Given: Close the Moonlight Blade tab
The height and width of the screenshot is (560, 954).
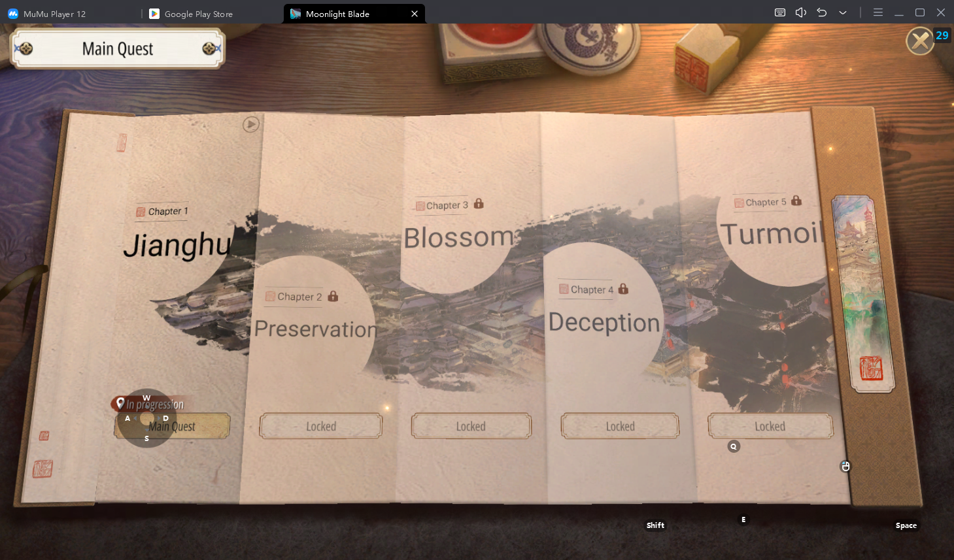Looking at the screenshot, I should tap(415, 14).
